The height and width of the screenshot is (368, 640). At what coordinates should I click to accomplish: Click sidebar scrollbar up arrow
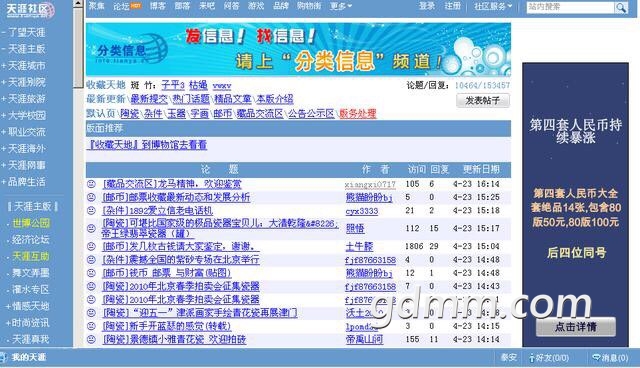(78, 4)
